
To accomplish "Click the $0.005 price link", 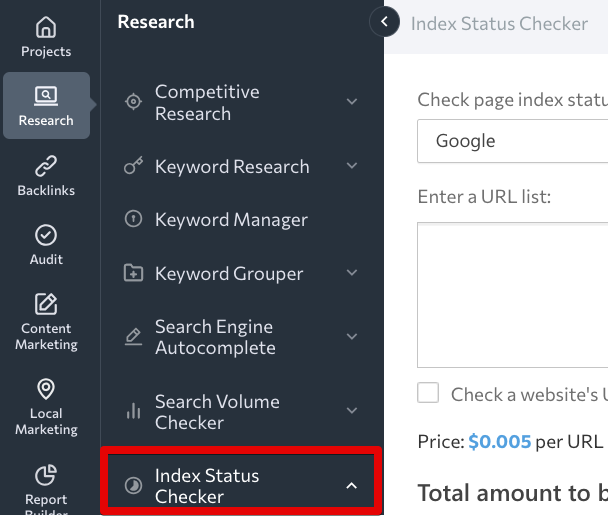I will [x=499, y=441].
